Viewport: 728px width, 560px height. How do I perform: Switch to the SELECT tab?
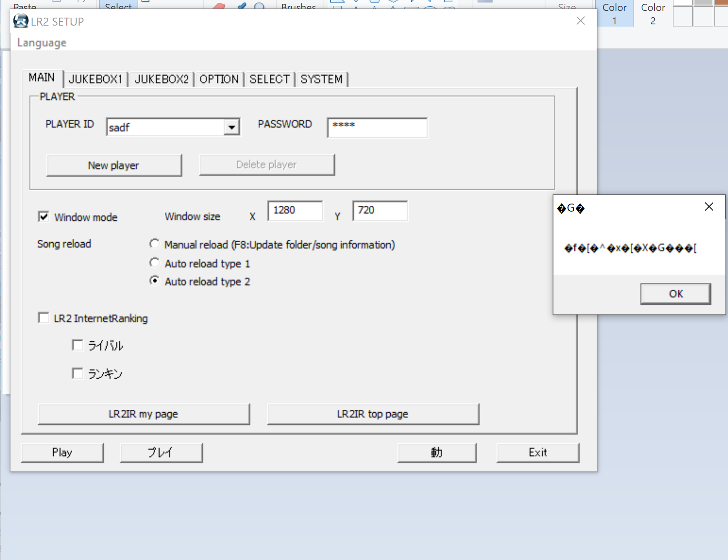(x=269, y=79)
